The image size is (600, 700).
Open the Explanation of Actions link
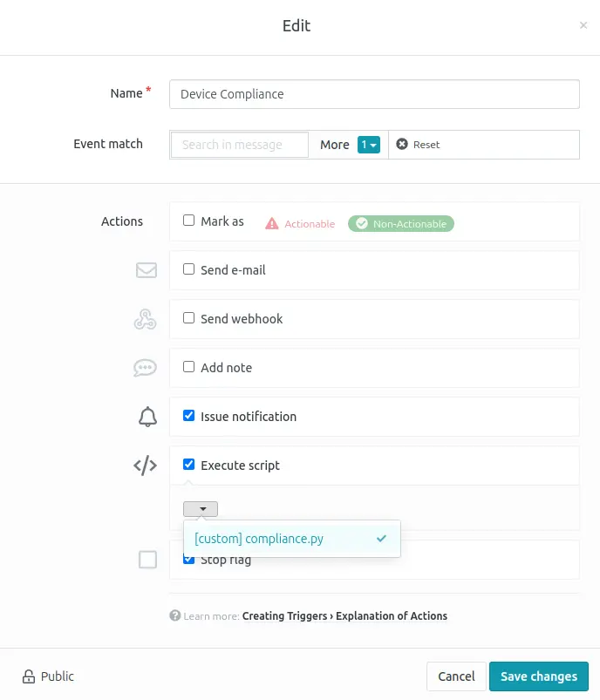pyautogui.click(x=393, y=615)
